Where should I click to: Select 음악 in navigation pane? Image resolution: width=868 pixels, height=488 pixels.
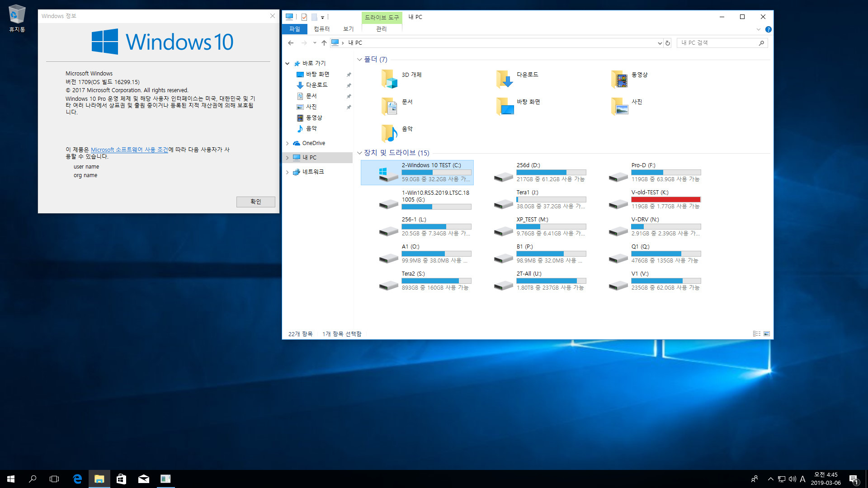coord(311,128)
